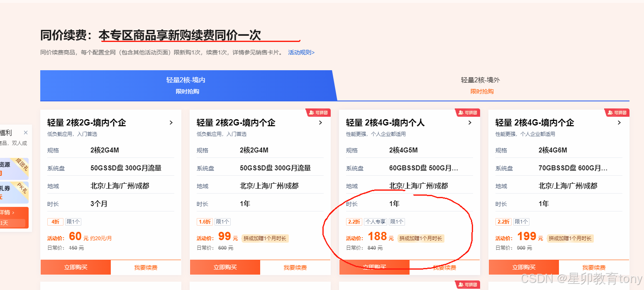The image size is (644, 290).
Task: Expand chevron on the 60元 2核2G card
Action: [171, 123]
